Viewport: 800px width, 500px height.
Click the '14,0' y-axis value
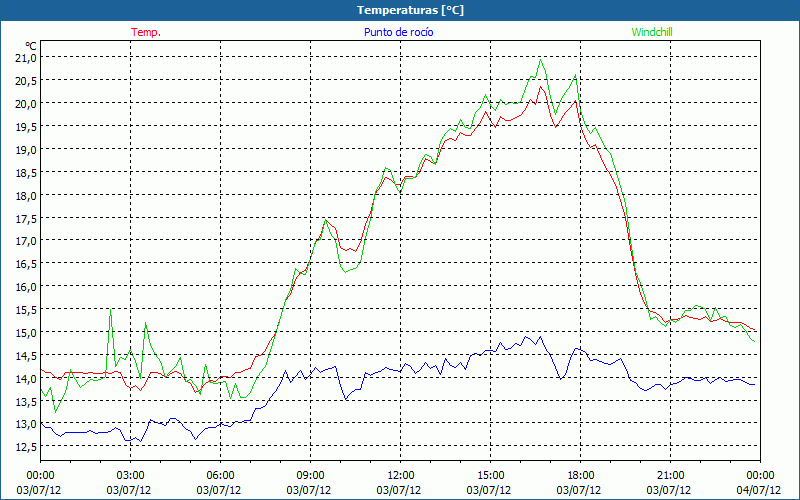tap(26, 379)
